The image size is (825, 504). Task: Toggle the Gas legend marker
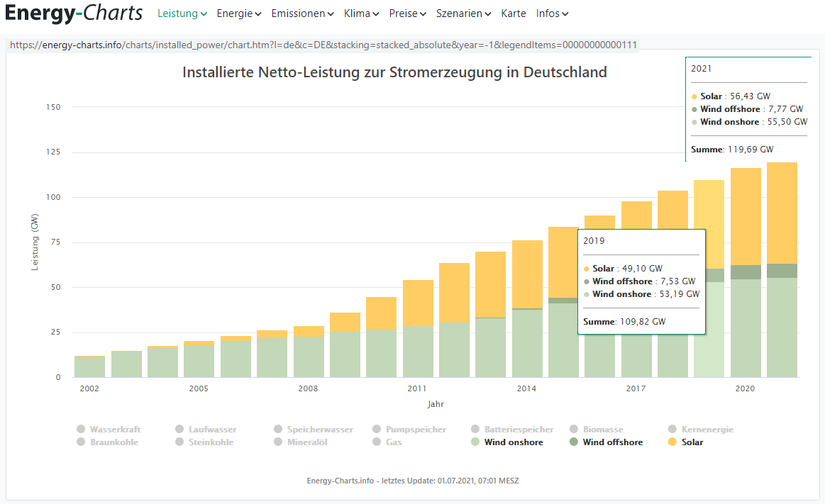(x=377, y=442)
